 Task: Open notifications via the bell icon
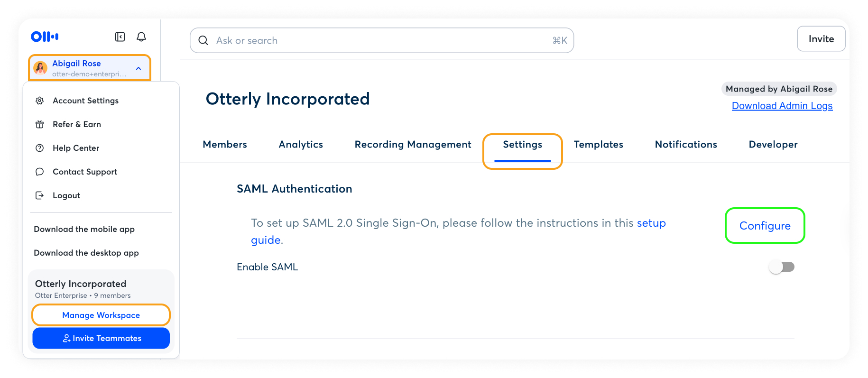point(141,37)
